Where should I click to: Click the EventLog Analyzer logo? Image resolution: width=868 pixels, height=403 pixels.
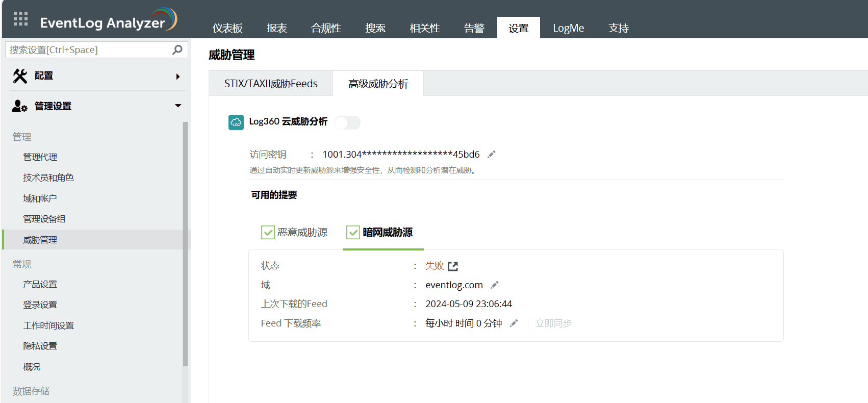[109, 20]
